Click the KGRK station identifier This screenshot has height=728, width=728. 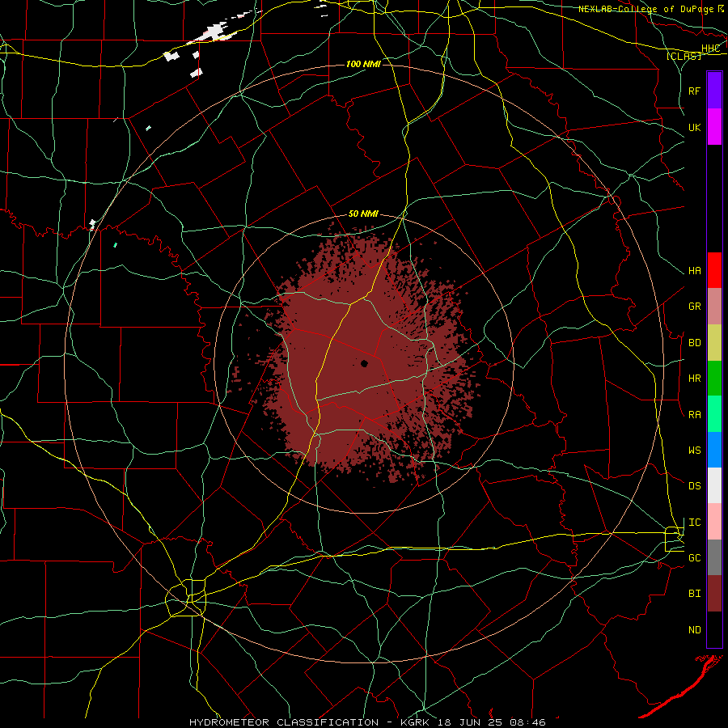pyautogui.click(x=414, y=722)
